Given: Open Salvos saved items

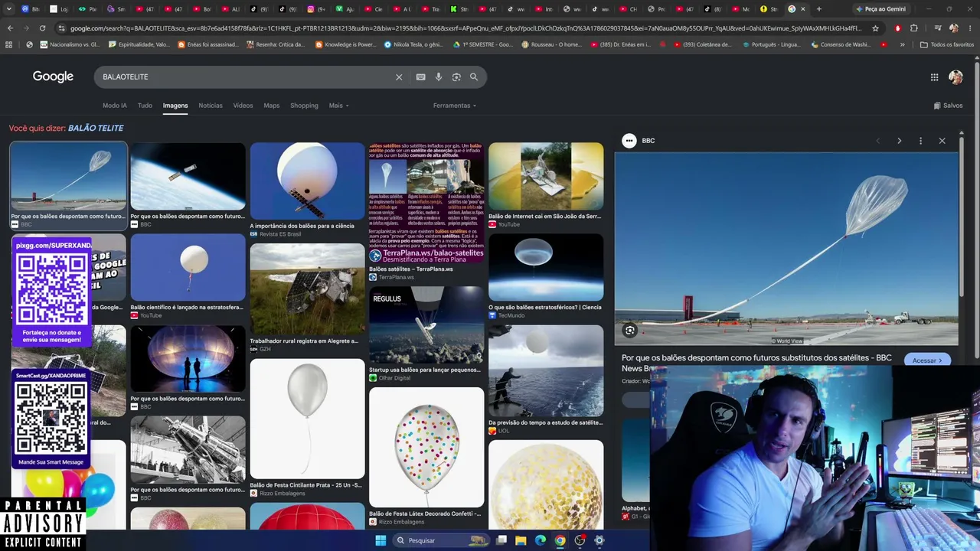Looking at the screenshot, I should [x=949, y=106].
